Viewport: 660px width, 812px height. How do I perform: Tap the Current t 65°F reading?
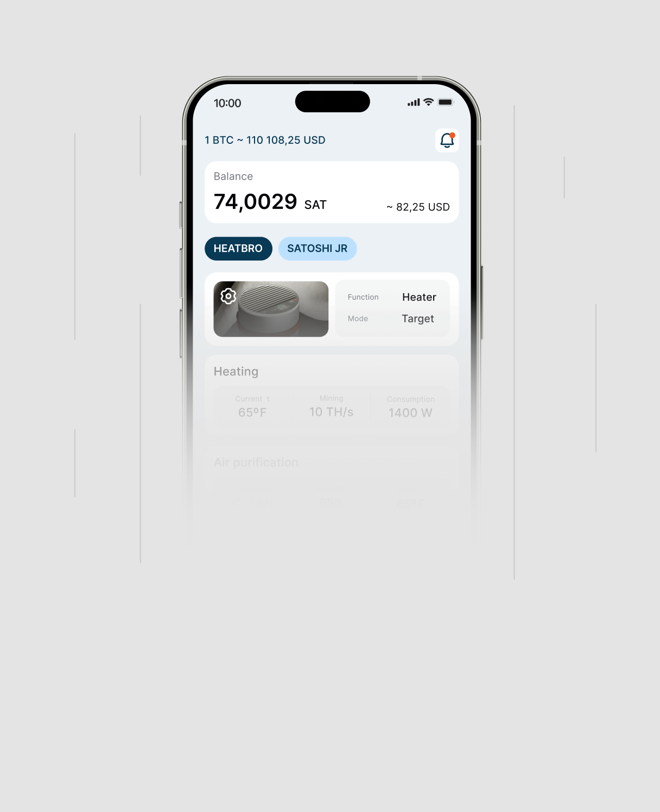point(252,407)
